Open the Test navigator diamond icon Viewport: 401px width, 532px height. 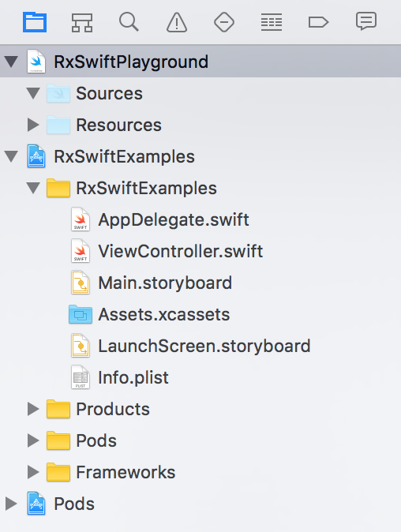[224, 22]
